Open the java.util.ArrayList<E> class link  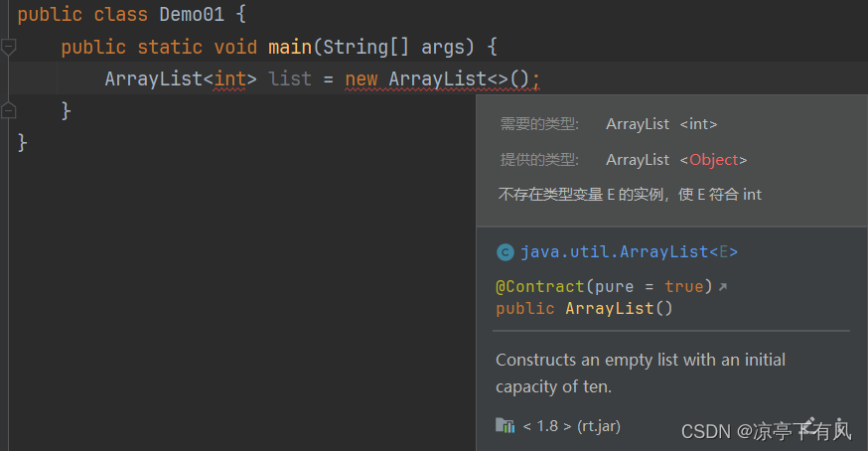tap(629, 252)
